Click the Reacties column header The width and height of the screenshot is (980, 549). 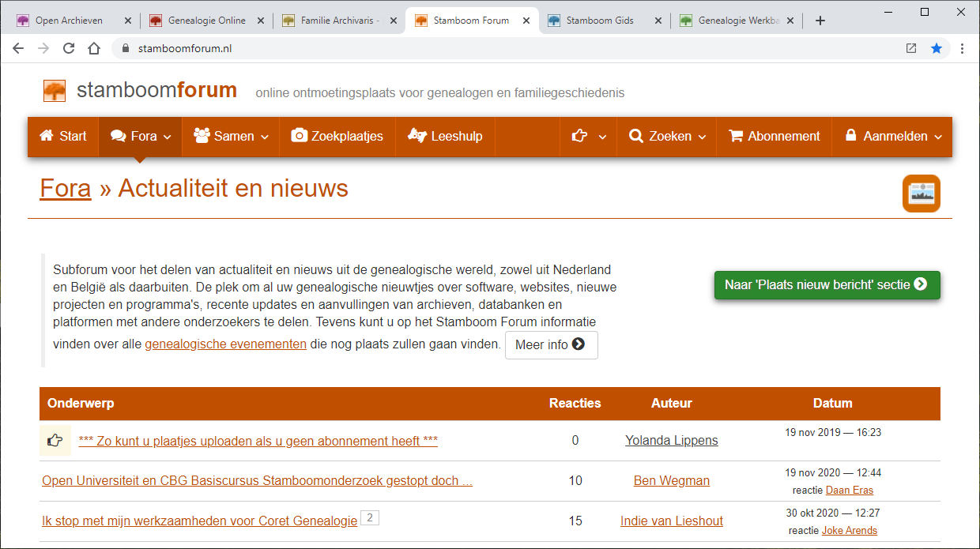(575, 403)
